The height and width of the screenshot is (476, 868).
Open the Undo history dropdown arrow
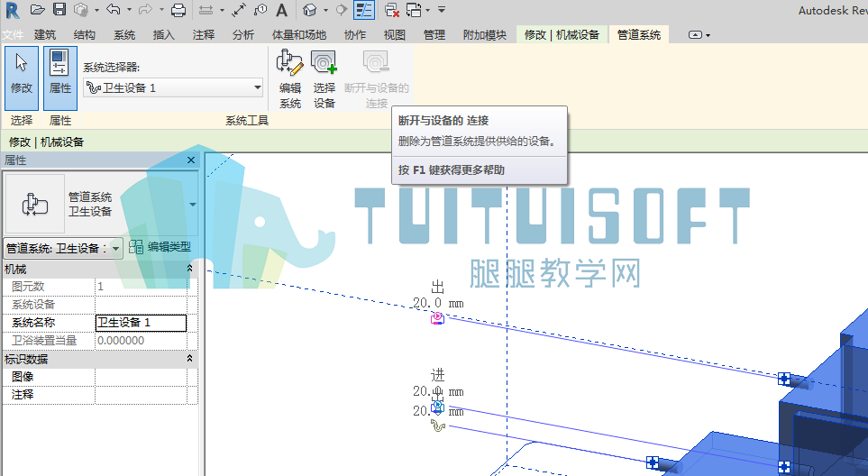pyautogui.click(x=129, y=10)
